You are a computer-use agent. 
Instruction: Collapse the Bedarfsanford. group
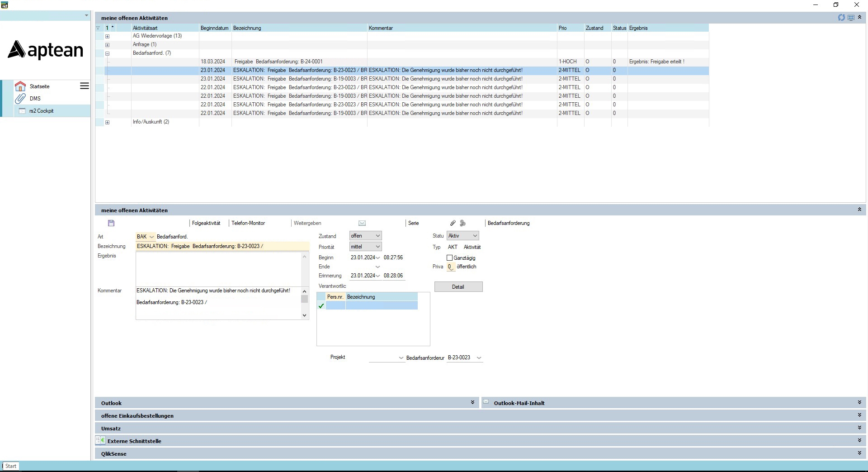click(107, 53)
